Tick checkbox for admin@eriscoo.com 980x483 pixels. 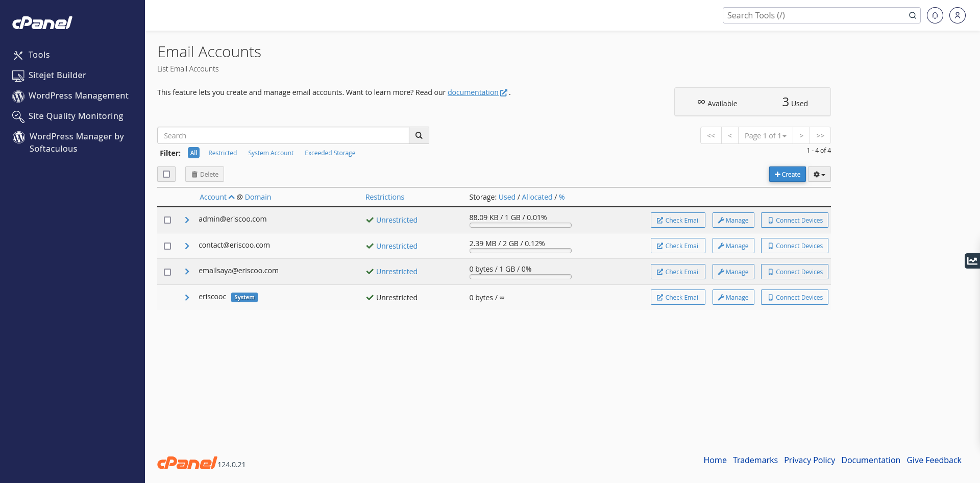coord(167,220)
